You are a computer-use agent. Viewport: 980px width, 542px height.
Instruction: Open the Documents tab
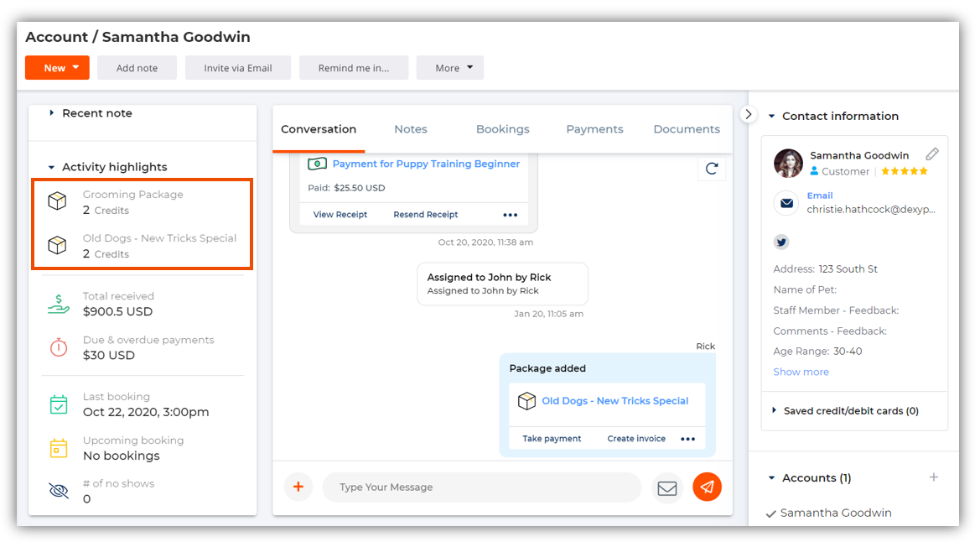[687, 129]
